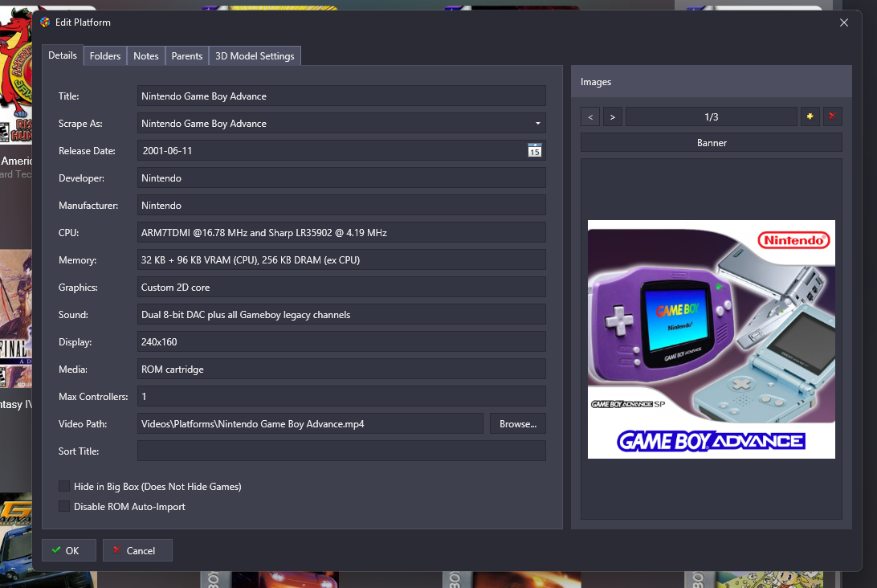Click the add image star icon
The image size is (877, 588).
(810, 117)
